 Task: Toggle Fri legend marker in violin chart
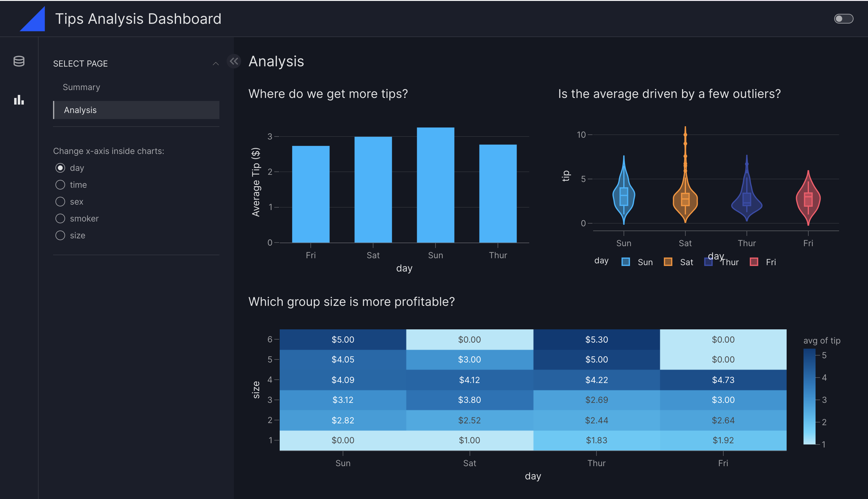click(x=754, y=262)
